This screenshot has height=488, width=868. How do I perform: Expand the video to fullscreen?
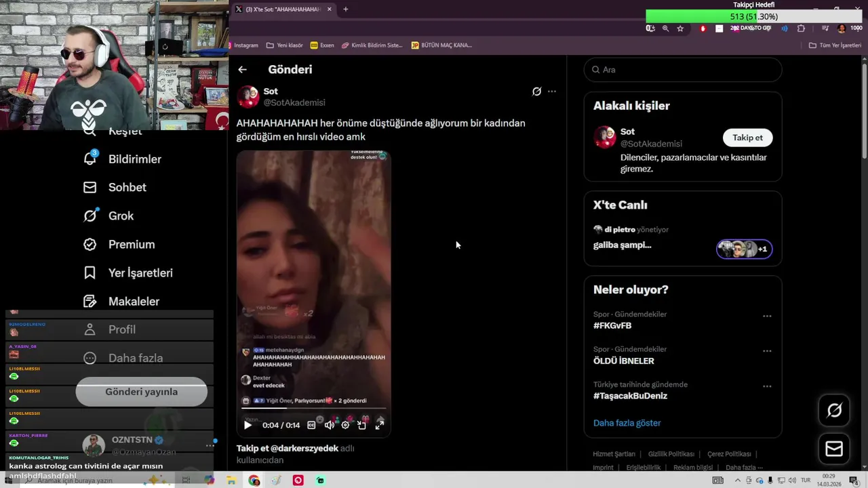[380, 425]
